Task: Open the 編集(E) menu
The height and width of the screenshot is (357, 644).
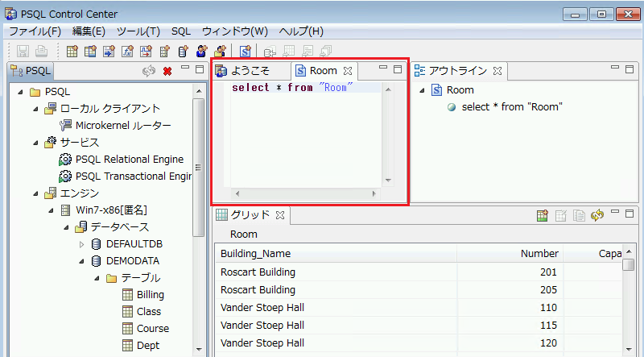Action: 89,31
